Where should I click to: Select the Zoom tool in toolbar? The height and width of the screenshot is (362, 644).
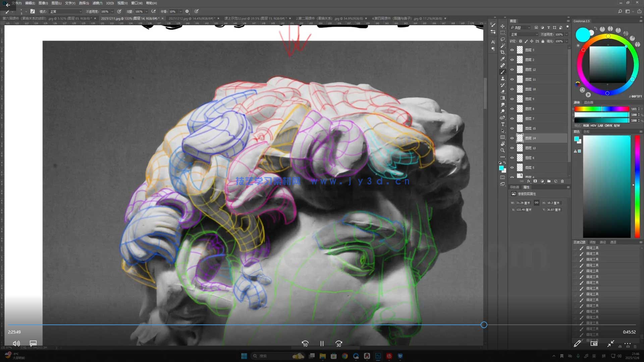point(502,150)
